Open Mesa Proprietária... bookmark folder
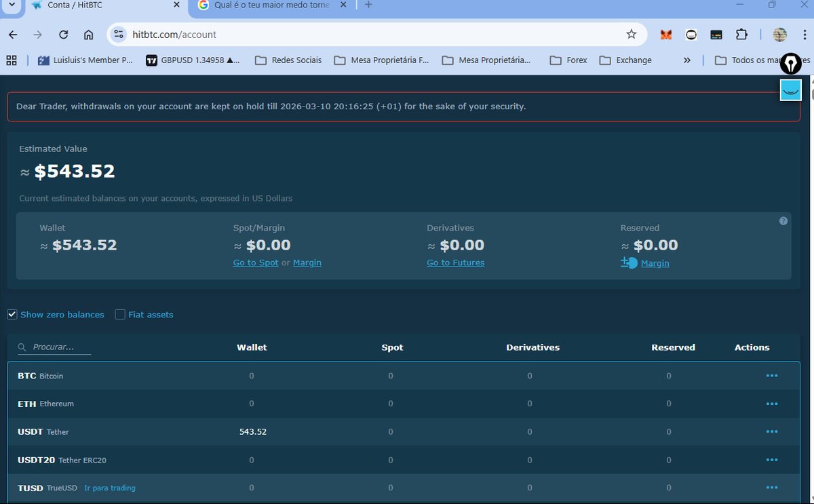This screenshot has height=504, width=814. click(x=486, y=60)
